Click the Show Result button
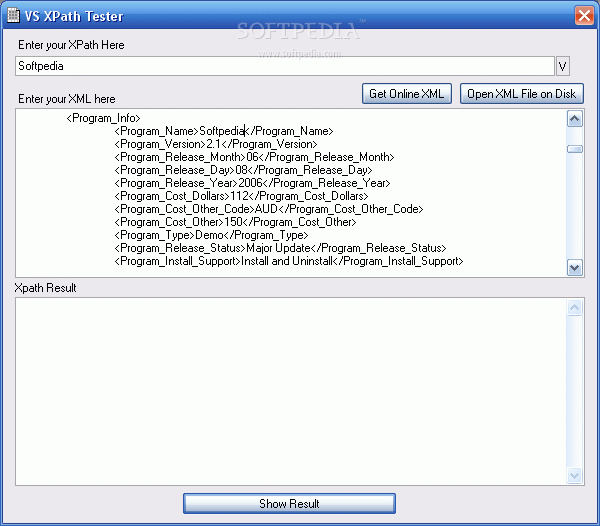 [289, 503]
